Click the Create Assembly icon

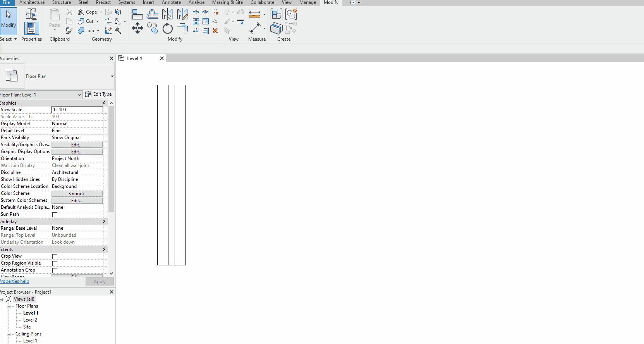[276, 14]
